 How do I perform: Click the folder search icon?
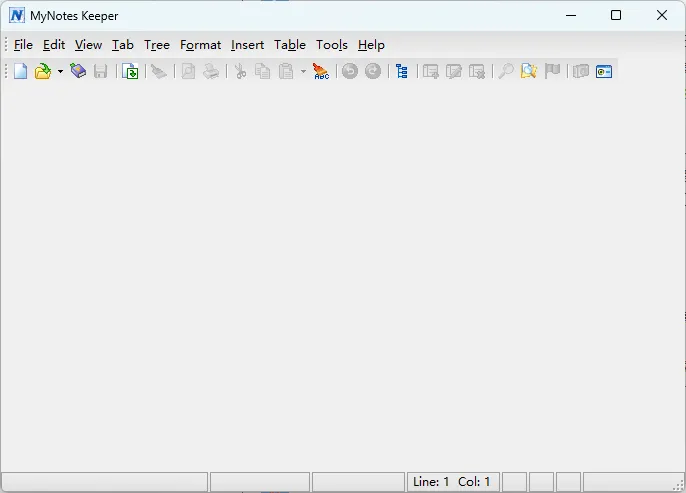[528, 71]
